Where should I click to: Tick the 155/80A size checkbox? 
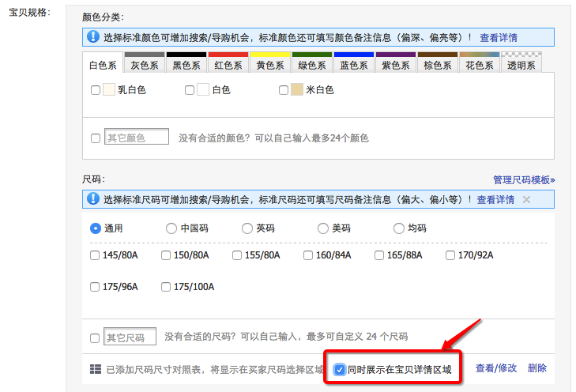click(237, 255)
